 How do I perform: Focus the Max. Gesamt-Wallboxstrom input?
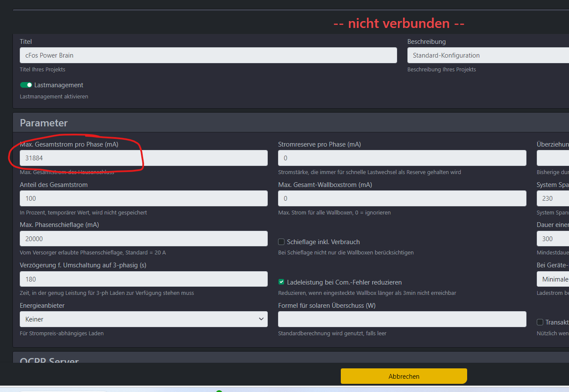point(402,199)
